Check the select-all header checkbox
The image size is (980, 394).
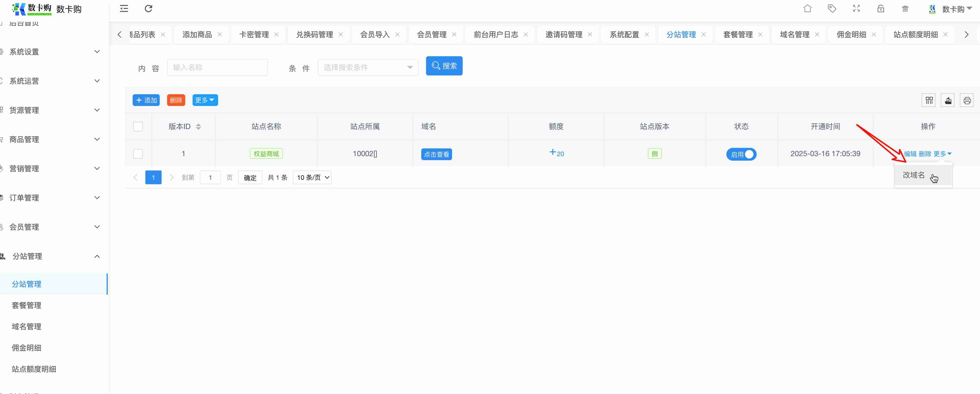pyautogui.click(x=138, y=126)
